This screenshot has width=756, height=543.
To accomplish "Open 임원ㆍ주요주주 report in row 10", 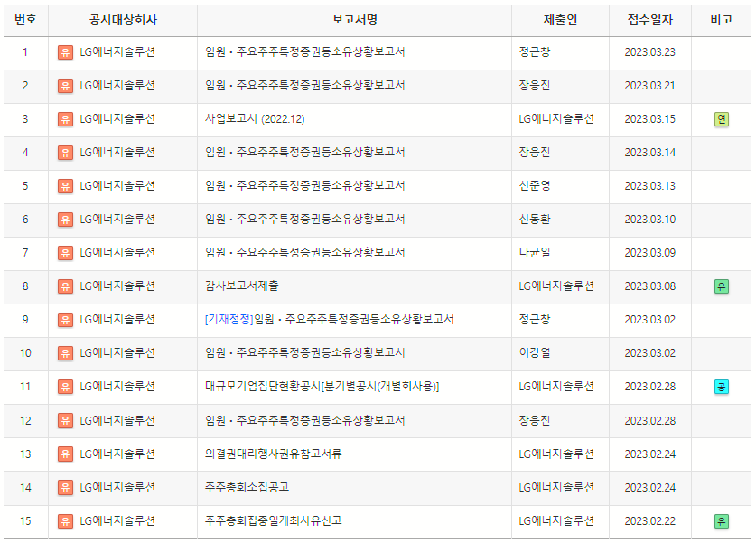I will tap(304, 353).
